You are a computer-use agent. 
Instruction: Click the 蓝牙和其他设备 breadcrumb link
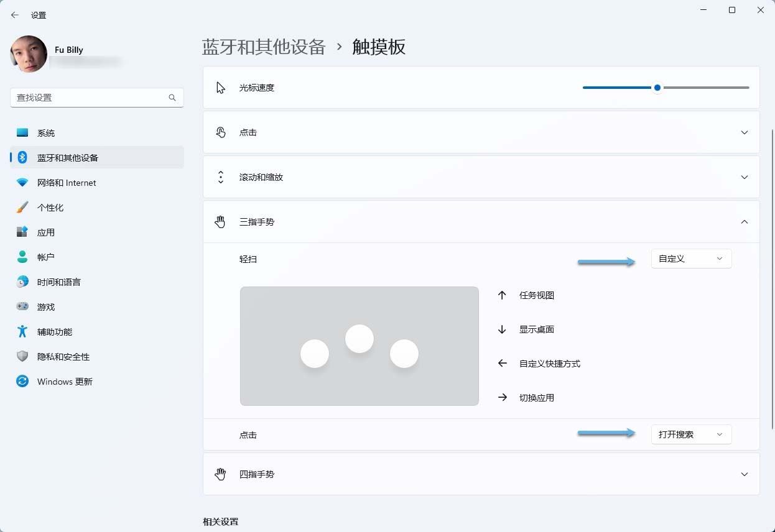click(x=264, y=47)
